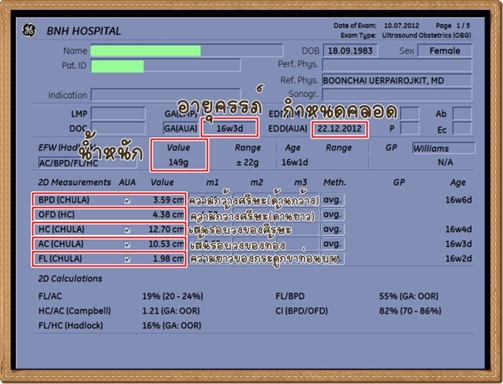Open the OFD method avg. dropdown
The height and width of the screenshot is (384, 503).
point(332,215)
